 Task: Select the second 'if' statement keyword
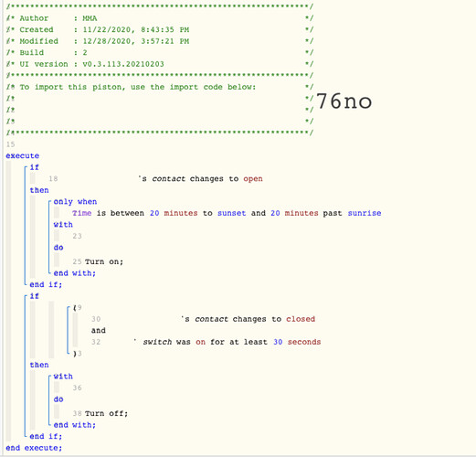click(34, 296)
